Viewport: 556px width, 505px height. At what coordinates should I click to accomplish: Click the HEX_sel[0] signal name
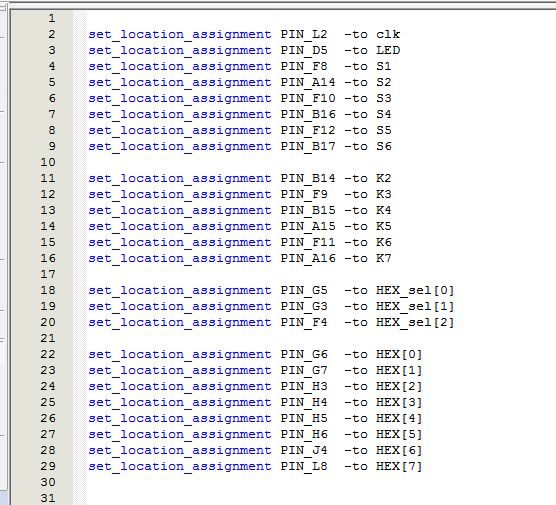415,290
